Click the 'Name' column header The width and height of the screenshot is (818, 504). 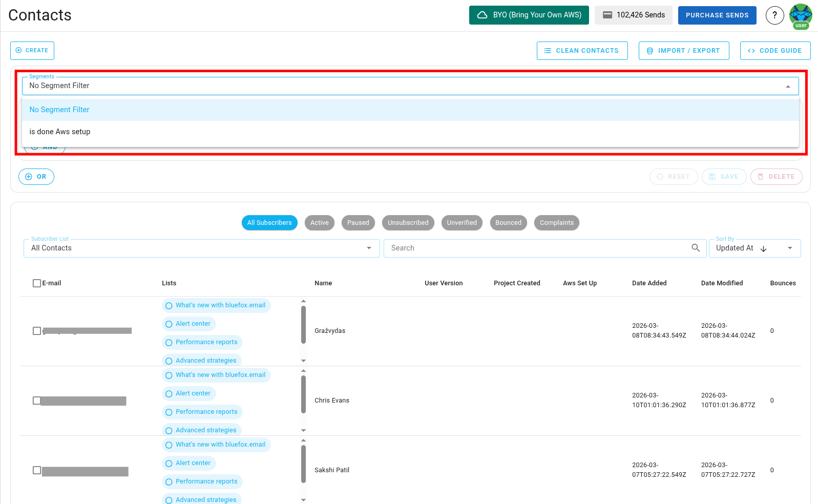pos(323,283)
